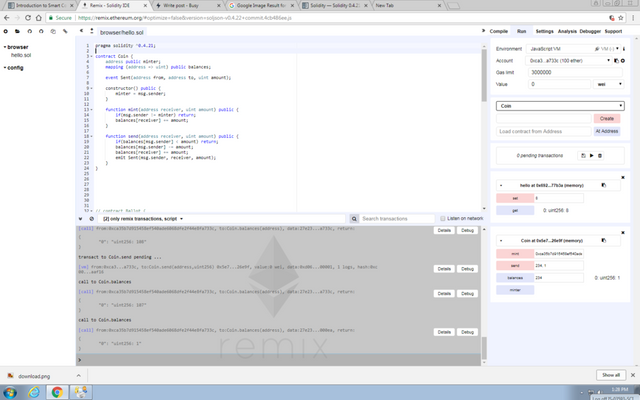Click the send function button
640x400 pixels.
[x=515, y=266]
